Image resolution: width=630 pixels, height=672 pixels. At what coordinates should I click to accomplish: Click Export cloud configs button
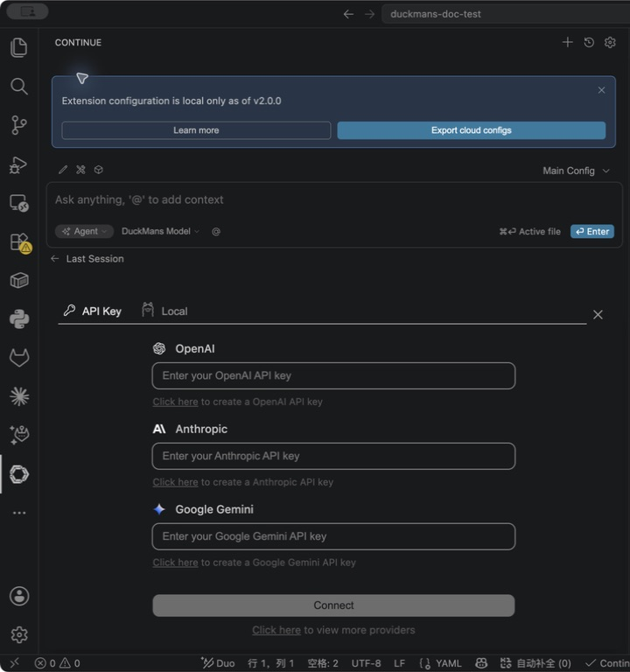pyautogui.click(x=472, y=130)
